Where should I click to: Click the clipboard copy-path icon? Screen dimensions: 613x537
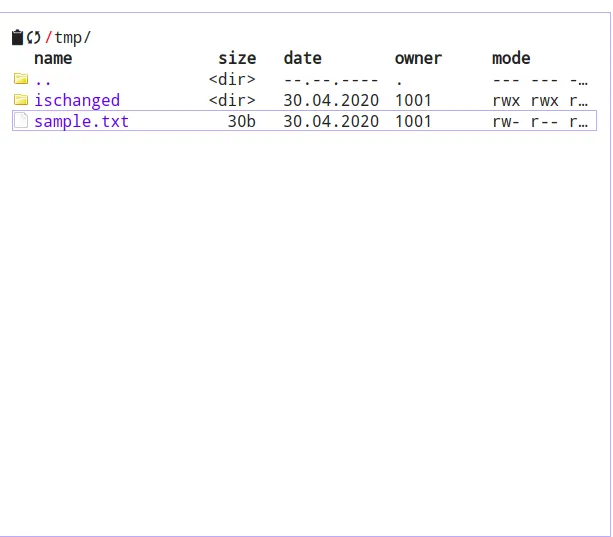pos(17,37)
